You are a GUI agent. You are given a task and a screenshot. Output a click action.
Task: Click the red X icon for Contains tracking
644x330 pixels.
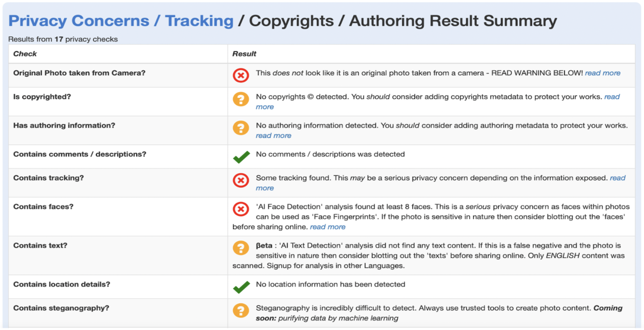point(241,180)
